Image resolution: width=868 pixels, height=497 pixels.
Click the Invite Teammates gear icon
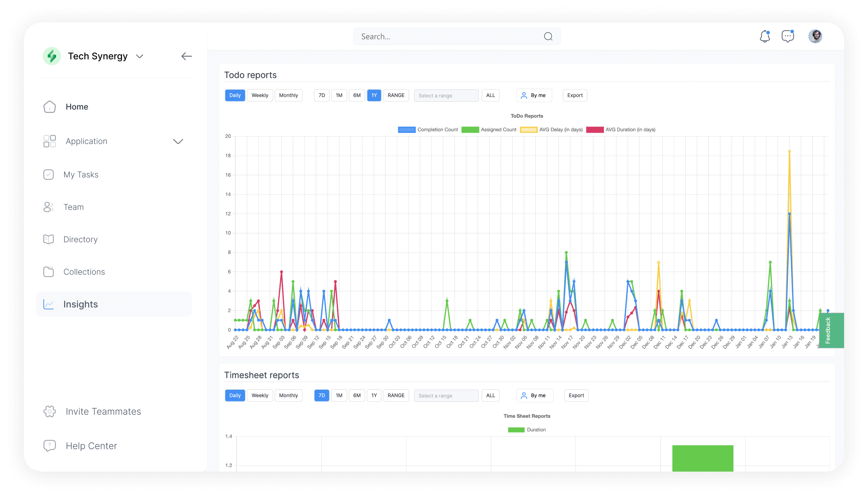(x=50, y=411)
